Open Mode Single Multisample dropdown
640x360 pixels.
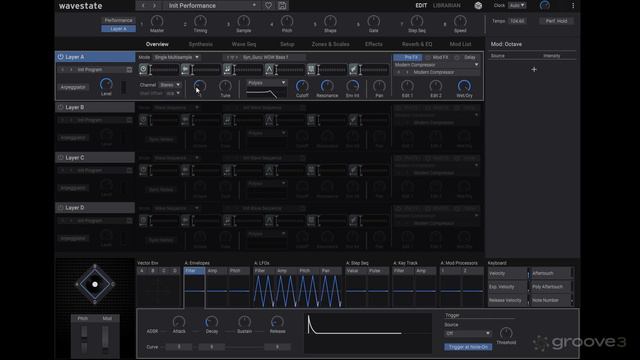[x=176, y=57]
